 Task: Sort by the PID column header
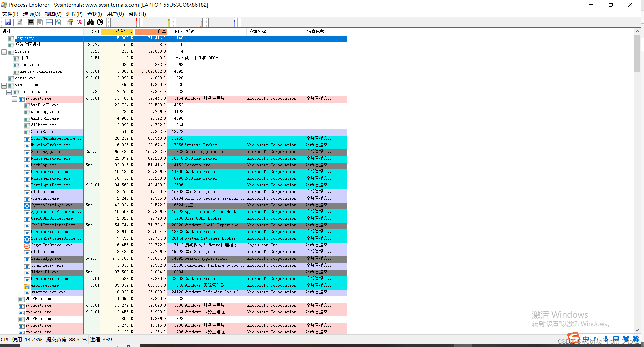176,32
